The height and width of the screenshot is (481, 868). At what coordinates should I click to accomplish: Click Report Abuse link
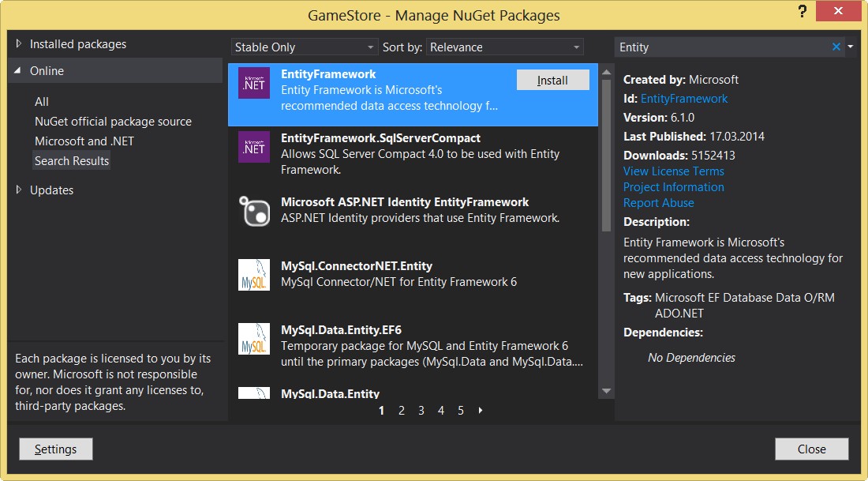(x=658, y=203)
